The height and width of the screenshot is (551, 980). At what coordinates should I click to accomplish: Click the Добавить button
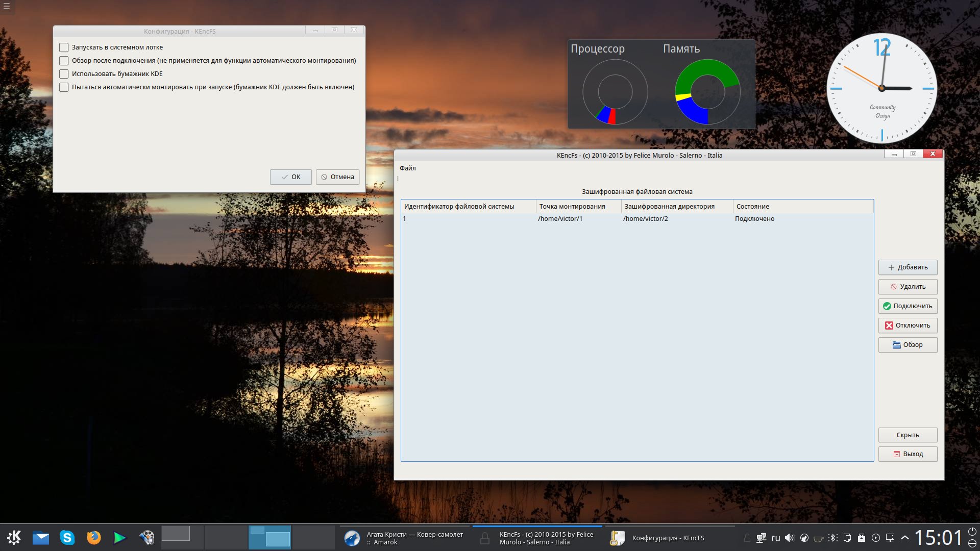(x=908, y=267)
